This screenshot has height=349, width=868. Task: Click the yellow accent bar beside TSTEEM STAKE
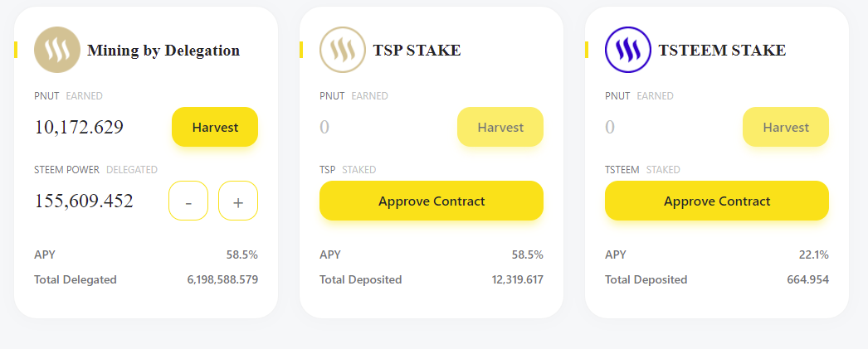click(x=587, y=50)
